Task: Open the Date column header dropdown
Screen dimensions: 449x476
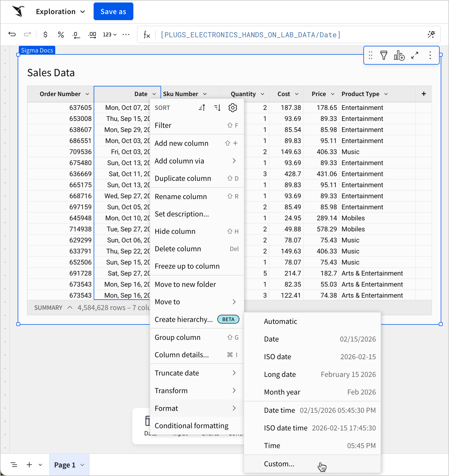Action: pyautogui.click(x=155, y=94)
